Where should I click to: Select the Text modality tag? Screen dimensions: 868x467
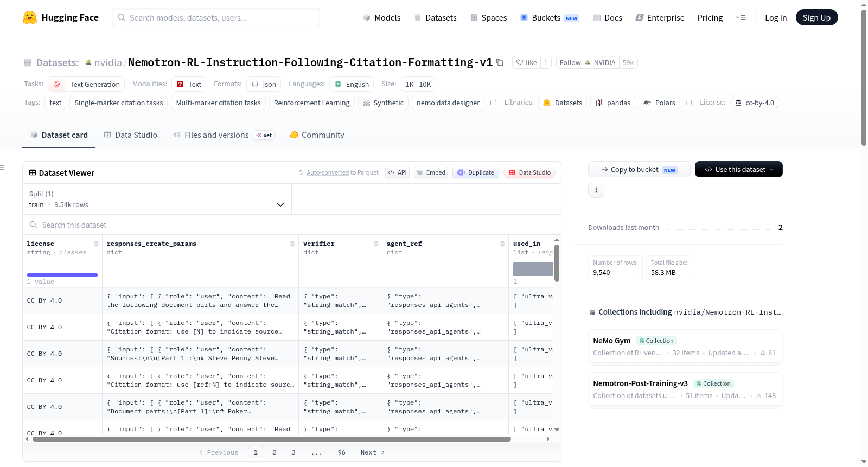click(189, 84)
